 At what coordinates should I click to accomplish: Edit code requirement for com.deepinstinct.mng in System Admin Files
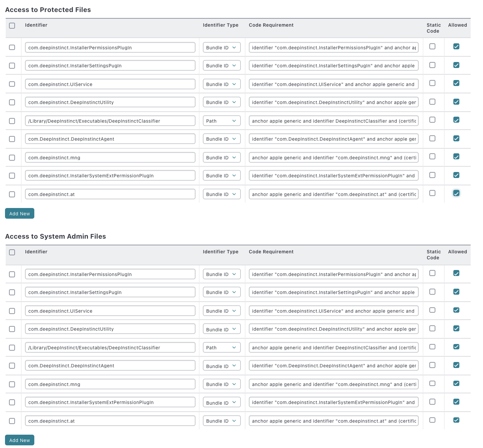333,384
